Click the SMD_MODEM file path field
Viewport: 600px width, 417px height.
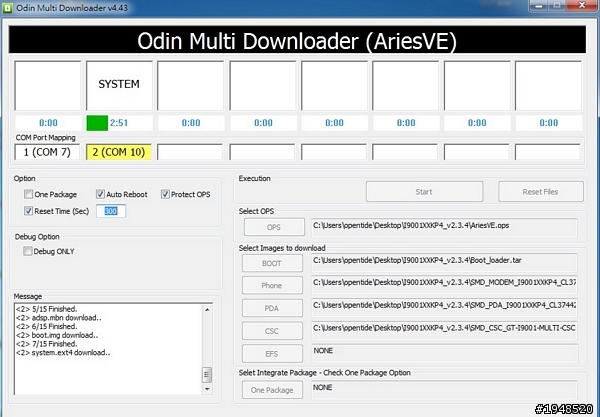pos(445,285)
